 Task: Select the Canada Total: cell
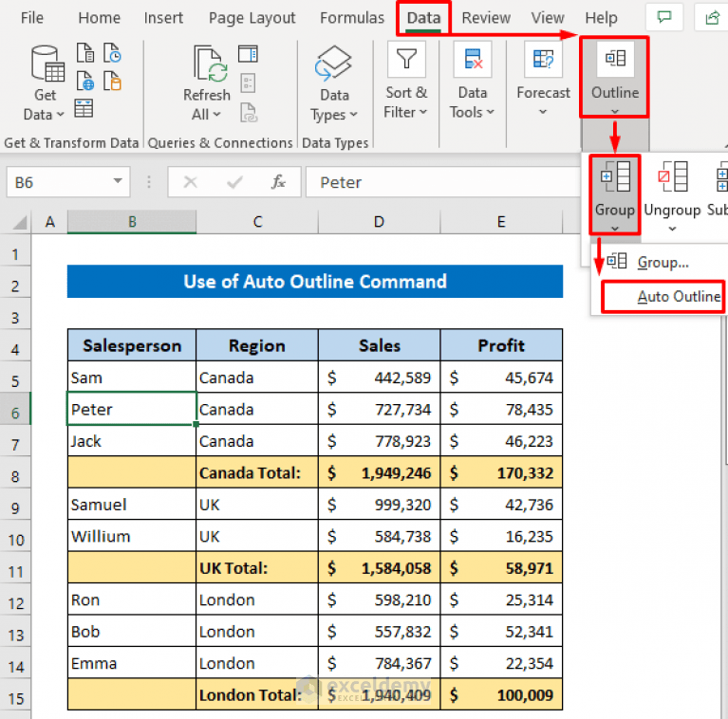(x=257, y=472)
